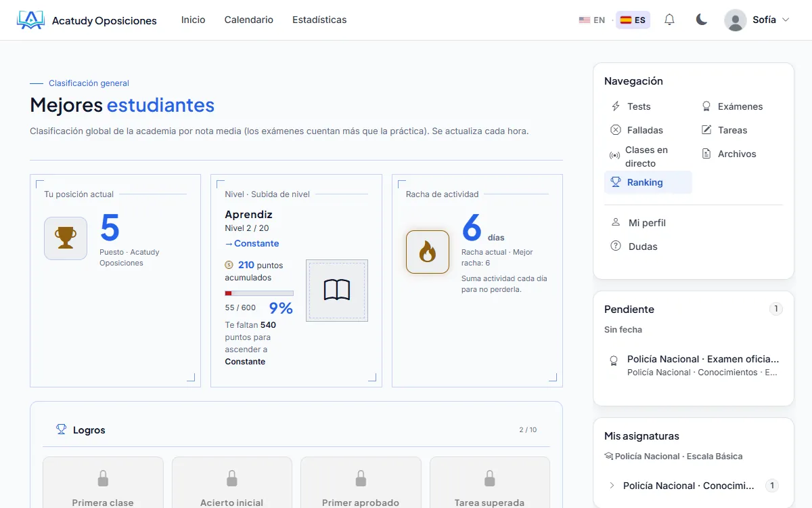The width and height of the screenshot is (812, 508).
Task: Switch language to ES
Action: tap(633, 20)
